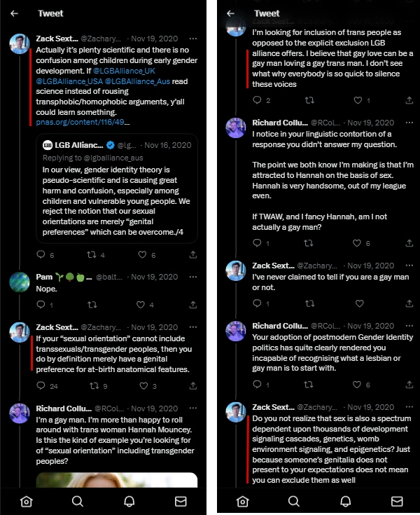Open the pnas.org link in Zack's tweet
420x515 pixels.
[83, 122]
